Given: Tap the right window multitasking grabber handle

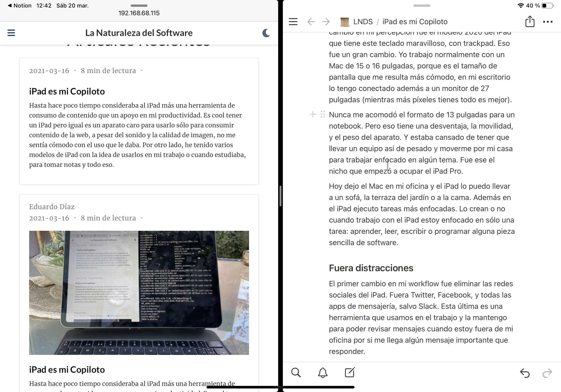Looking at the screenshot, I should tap(422, 5).
